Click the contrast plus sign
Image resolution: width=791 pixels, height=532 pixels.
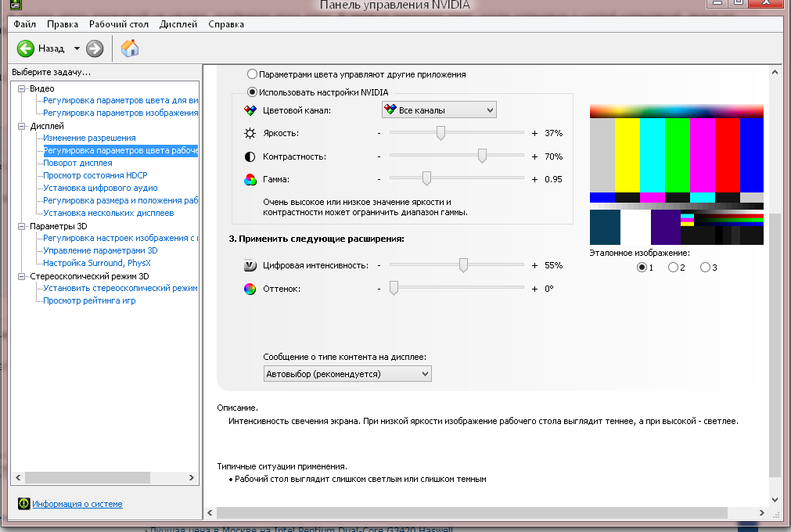click(x=534, y=156)
